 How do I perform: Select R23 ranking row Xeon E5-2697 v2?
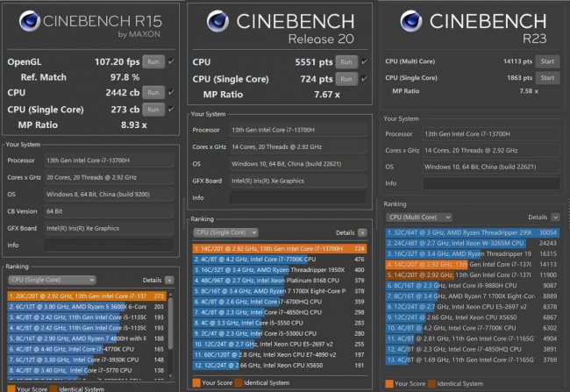click(473, 307)
